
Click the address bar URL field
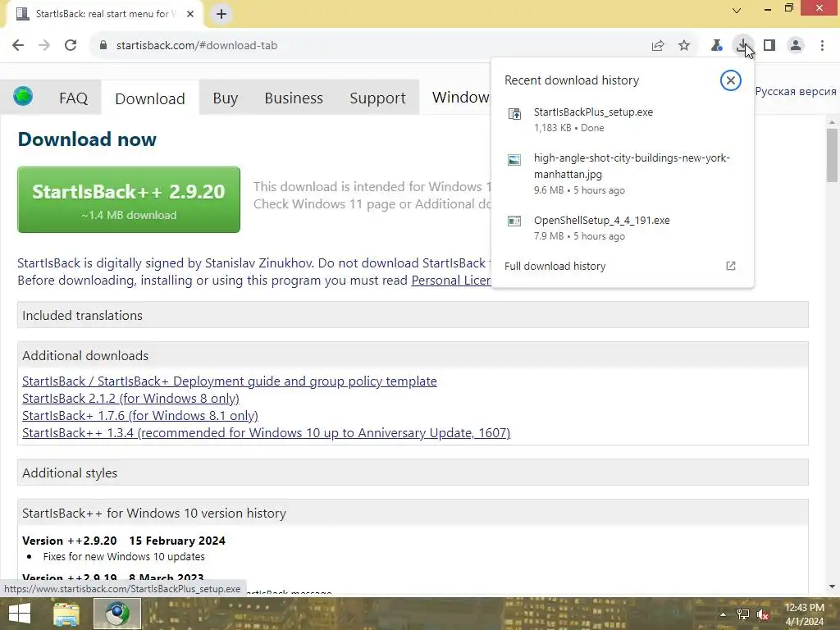(x=370, y=46)
